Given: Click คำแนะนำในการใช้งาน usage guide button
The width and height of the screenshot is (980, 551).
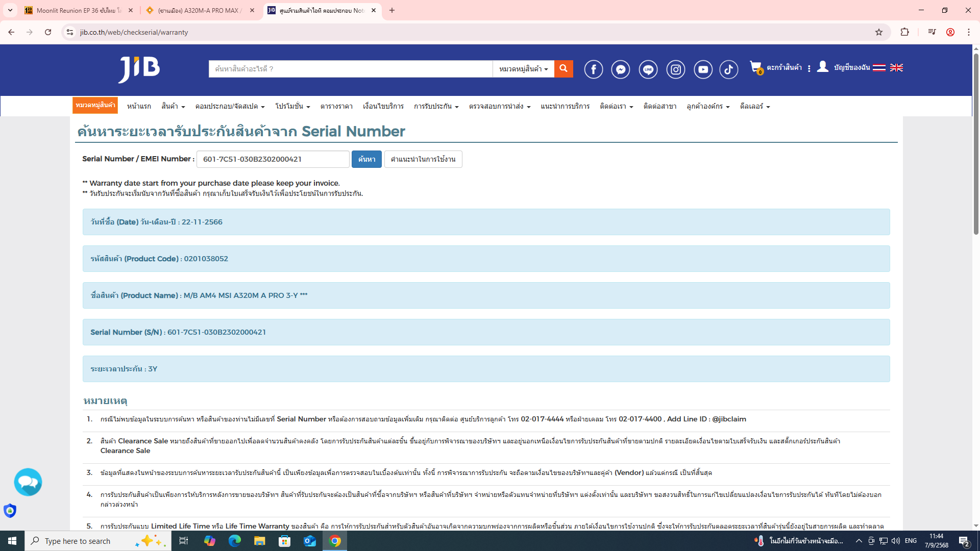Looking at the screenshot, I should point(423,159).
